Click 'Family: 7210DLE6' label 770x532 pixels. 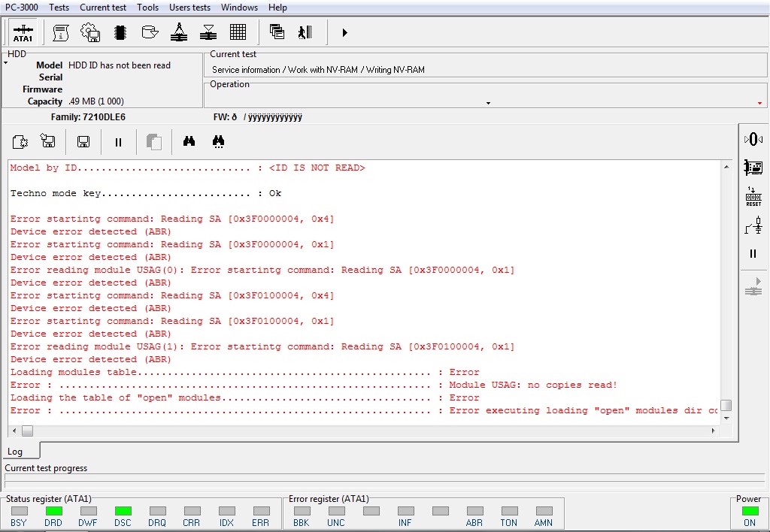click(88, 116)
